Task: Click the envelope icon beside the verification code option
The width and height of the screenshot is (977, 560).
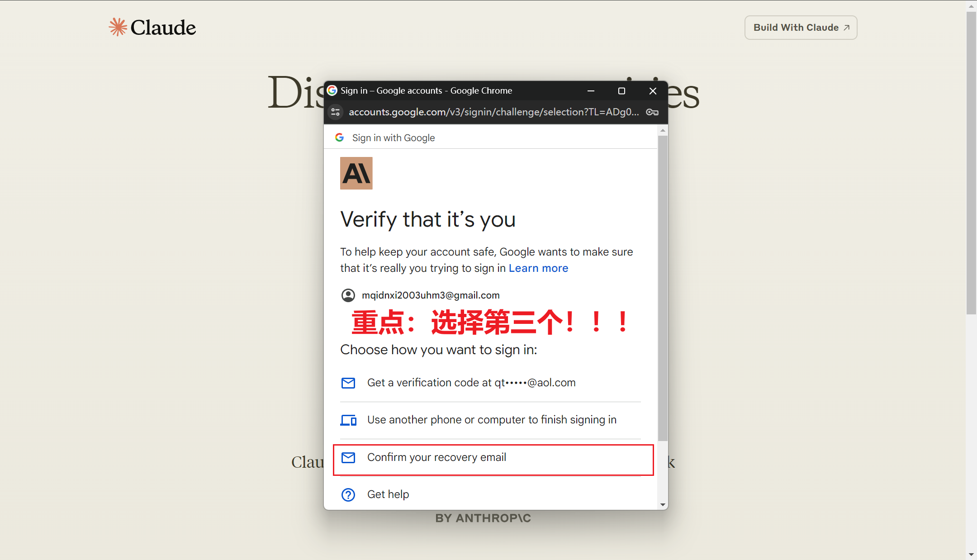Action: click(348, 383)
